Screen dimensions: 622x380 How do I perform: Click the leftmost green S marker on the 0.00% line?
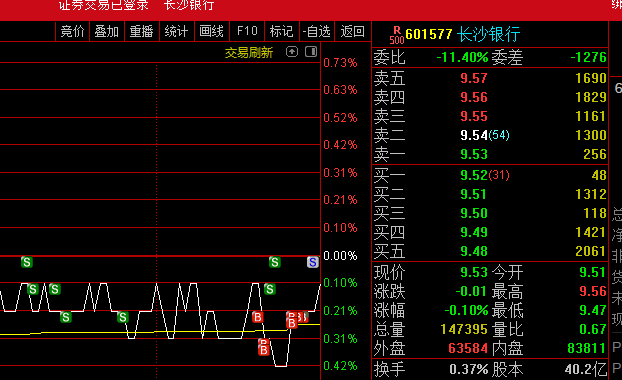click(x=27, y=262)
